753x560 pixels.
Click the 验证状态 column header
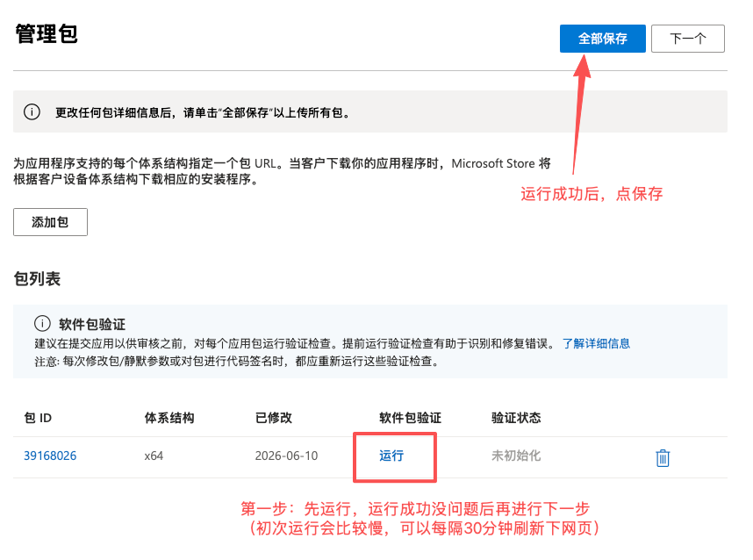point(516,418)
